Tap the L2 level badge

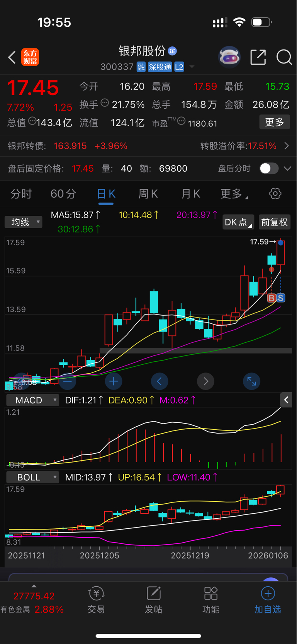[x=179, y=67]
